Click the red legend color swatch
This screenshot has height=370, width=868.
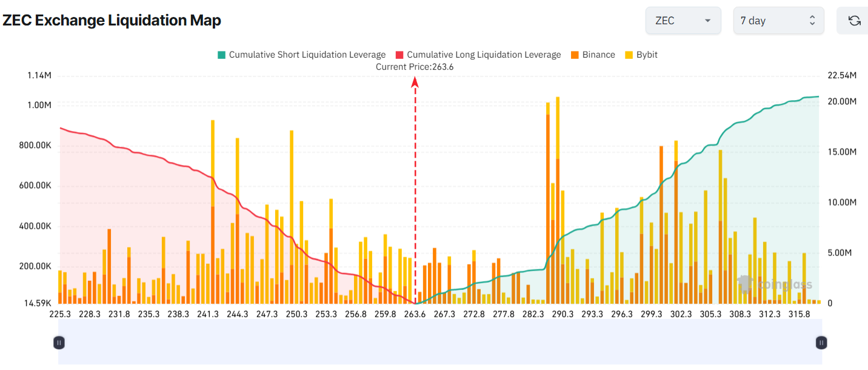[399, 55]
